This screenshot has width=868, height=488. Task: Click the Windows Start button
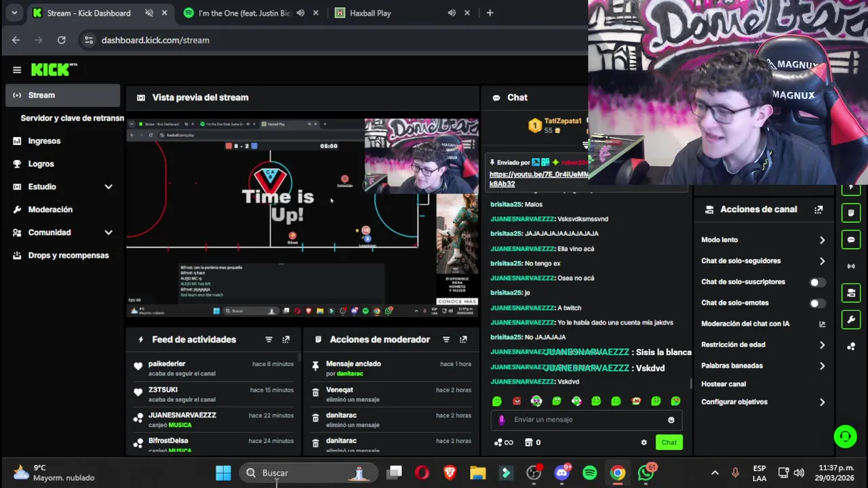[223, 473]
